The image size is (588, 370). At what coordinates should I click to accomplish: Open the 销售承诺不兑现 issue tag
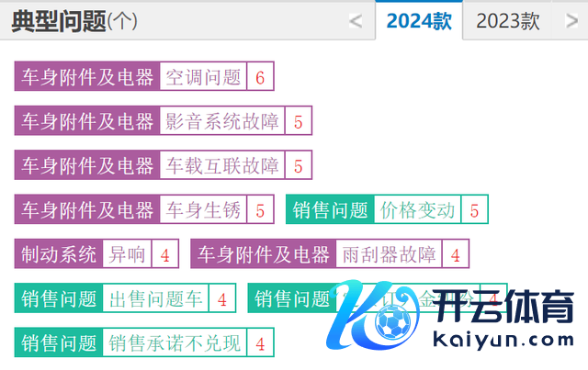[x=175, y=343]
